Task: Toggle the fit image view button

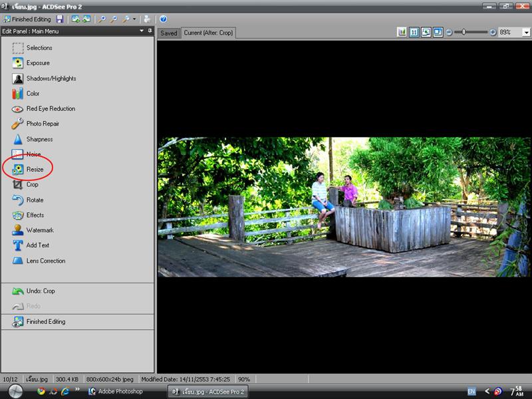Action: pos(426,32)
